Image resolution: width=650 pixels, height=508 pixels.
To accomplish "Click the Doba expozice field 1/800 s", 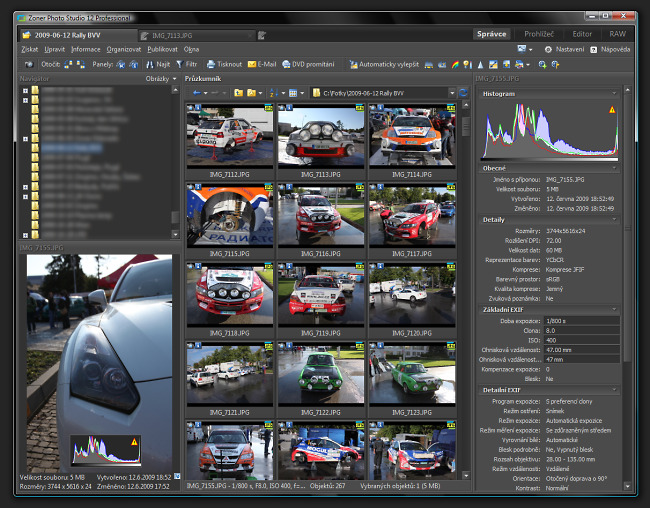I will pos(582,321).
